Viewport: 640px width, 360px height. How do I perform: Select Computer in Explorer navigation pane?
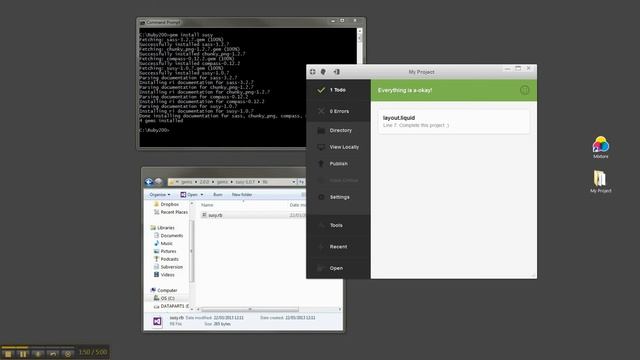click(x=164, y=290)
